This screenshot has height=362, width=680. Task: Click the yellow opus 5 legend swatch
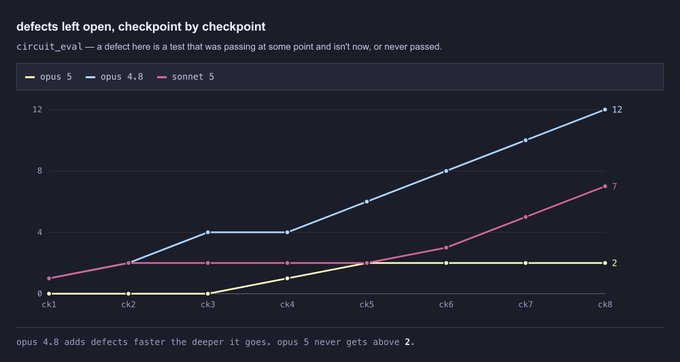pyautogui.click(x=30, y=77)
